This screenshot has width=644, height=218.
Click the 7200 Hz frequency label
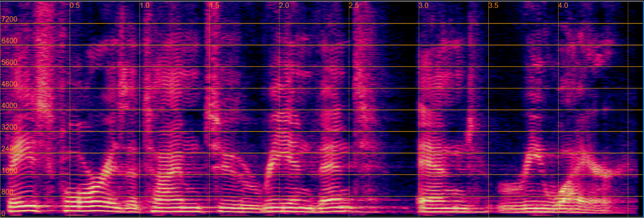pyautogui.click(x=9, y=19)
